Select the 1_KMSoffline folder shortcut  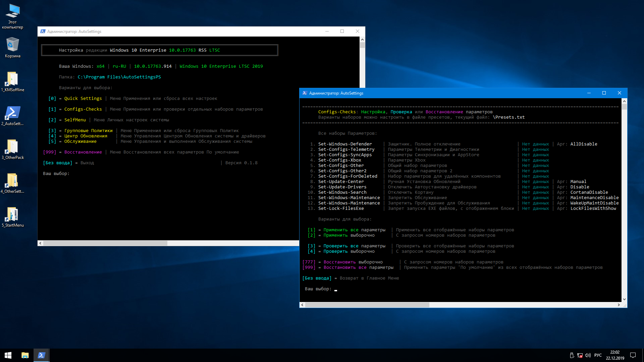point(13,81)
